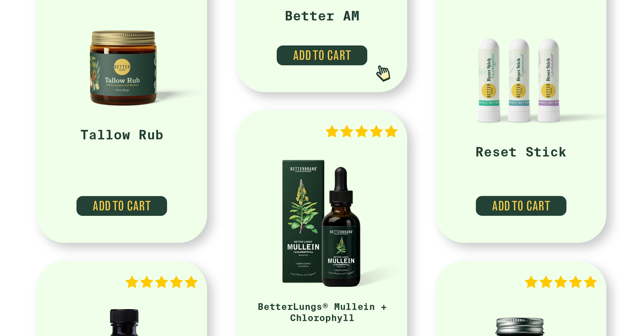Add Reset Stick to cart
644x336 pixels.
click(521, 206)
